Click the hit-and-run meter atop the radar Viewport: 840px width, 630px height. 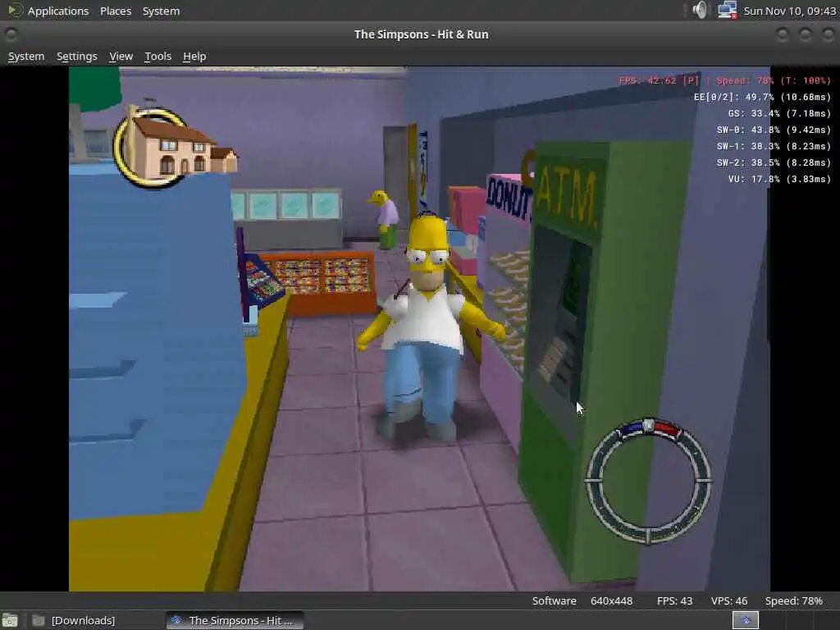click(x=649, y=427)
